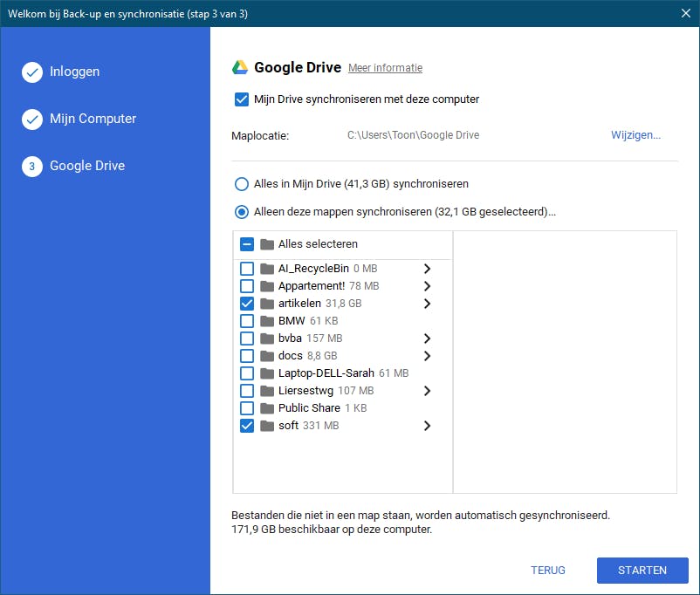Click the BMW folder icon
700x595 pixels.
pyautogui.click(x=267, y=321)
